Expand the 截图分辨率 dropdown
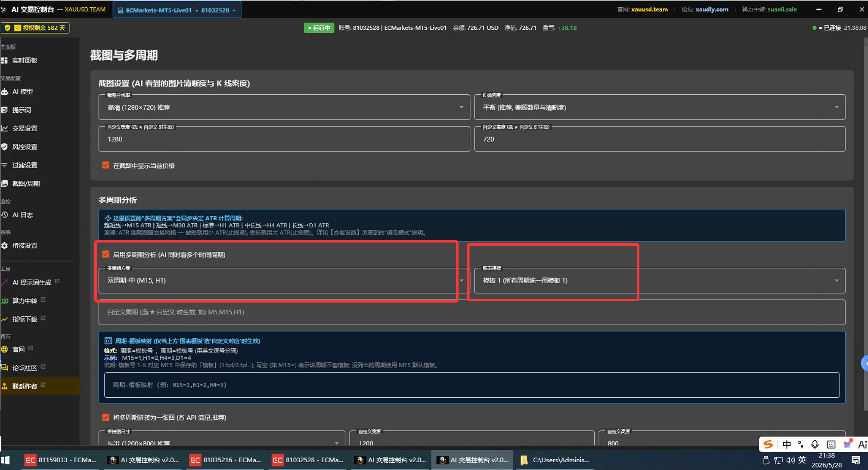Image resolution: width=868 pixels, height=470 pixels. pos(284,107)
